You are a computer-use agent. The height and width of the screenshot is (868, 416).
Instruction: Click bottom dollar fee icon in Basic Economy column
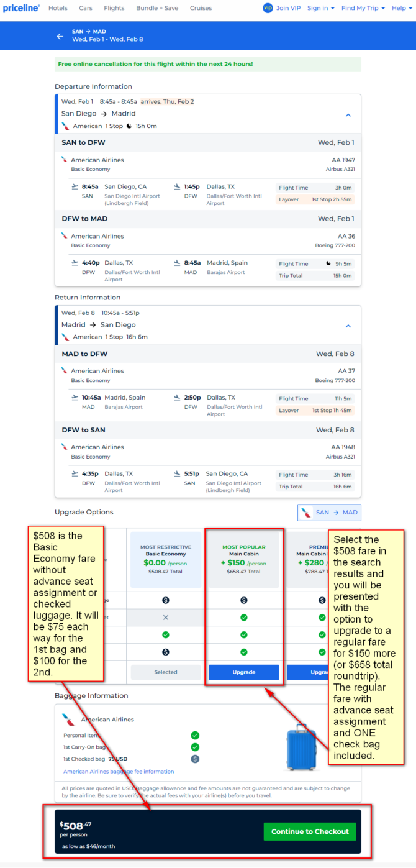165,652
